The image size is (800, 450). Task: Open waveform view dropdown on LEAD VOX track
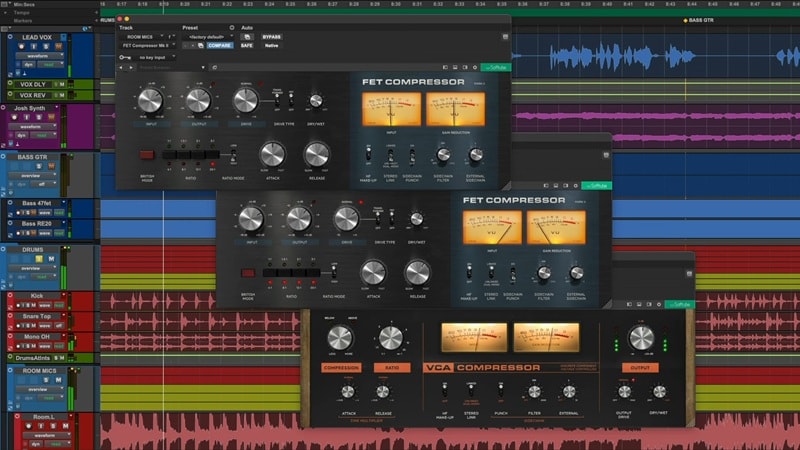42,56
